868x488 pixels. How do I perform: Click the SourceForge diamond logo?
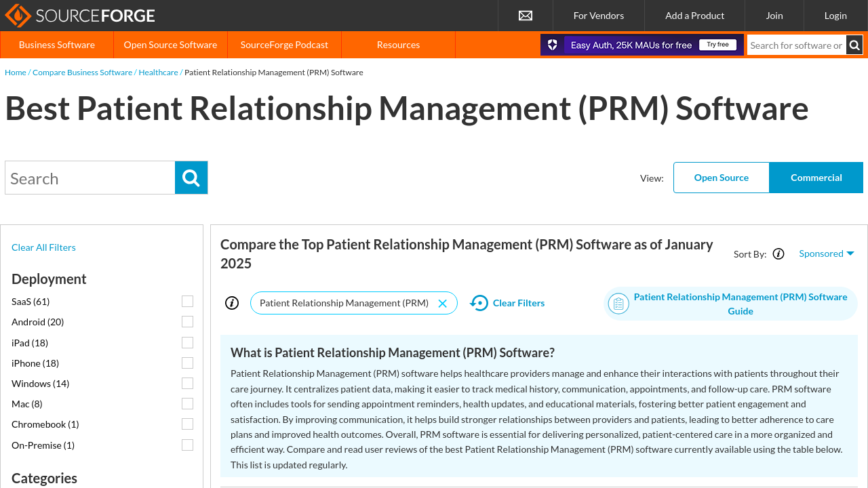click(x=18, y=16)
